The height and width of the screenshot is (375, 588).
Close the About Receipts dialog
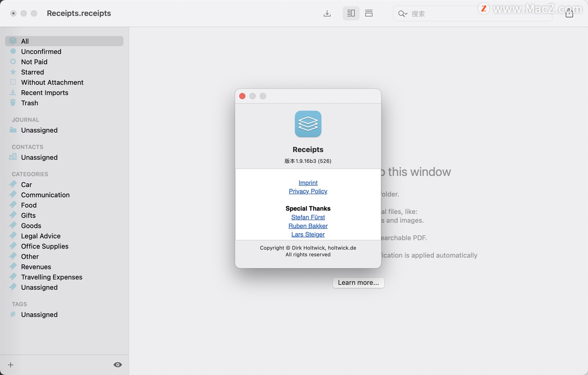click(x=242, y=96)
